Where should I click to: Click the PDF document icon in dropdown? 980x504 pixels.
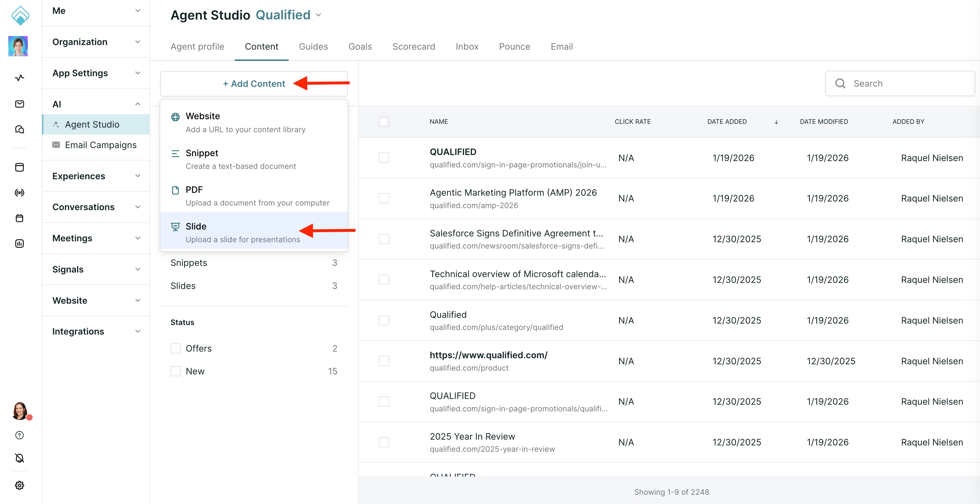pos(175,190)
